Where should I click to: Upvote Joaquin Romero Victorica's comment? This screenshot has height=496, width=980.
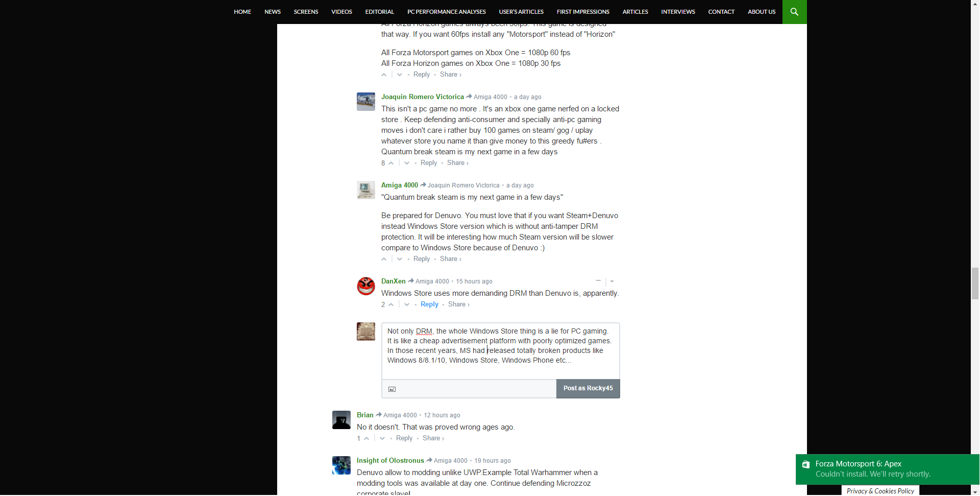click(x=391, y=163)
